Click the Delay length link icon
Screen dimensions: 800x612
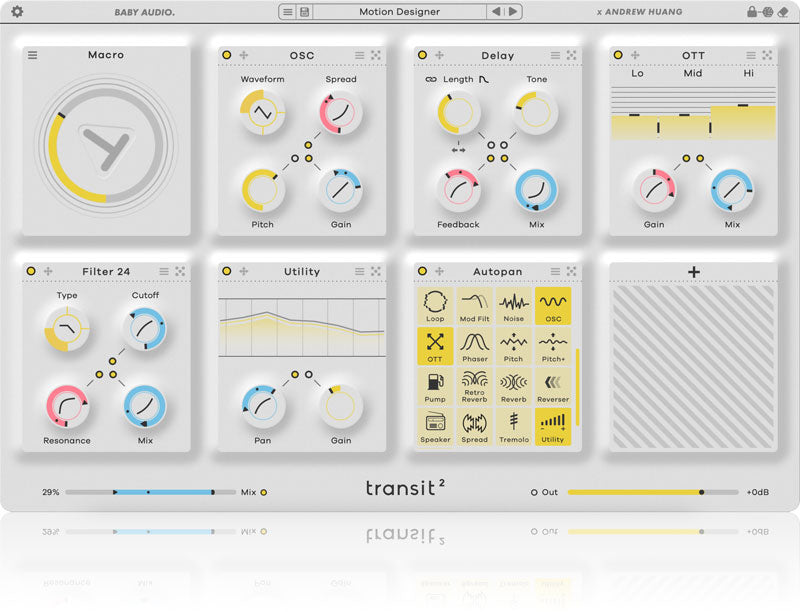coord(431,80)
